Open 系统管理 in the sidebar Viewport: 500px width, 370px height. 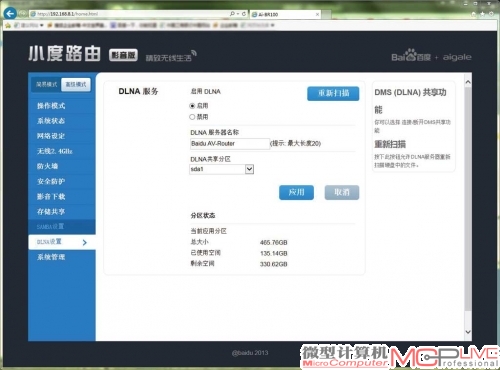(x=62, y=257)
